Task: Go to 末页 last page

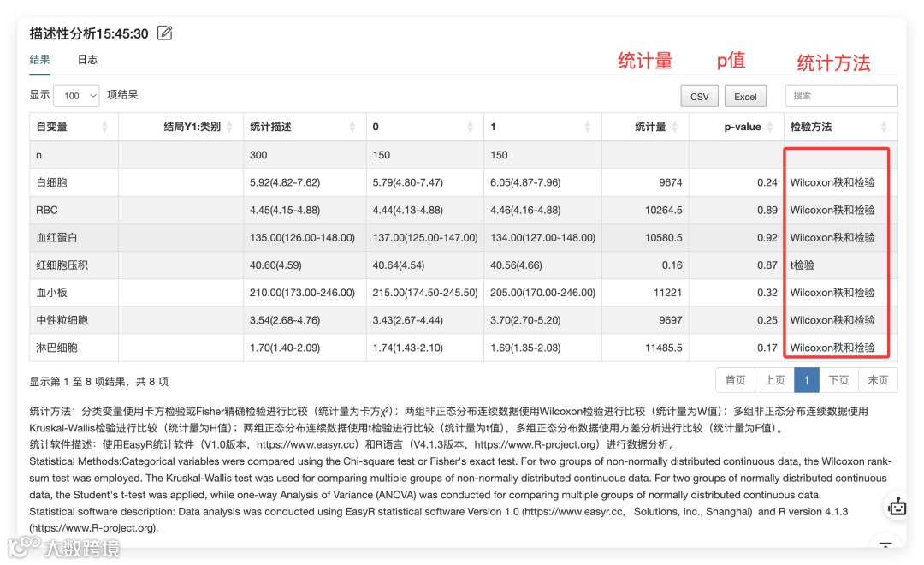Action: point(878,380)
